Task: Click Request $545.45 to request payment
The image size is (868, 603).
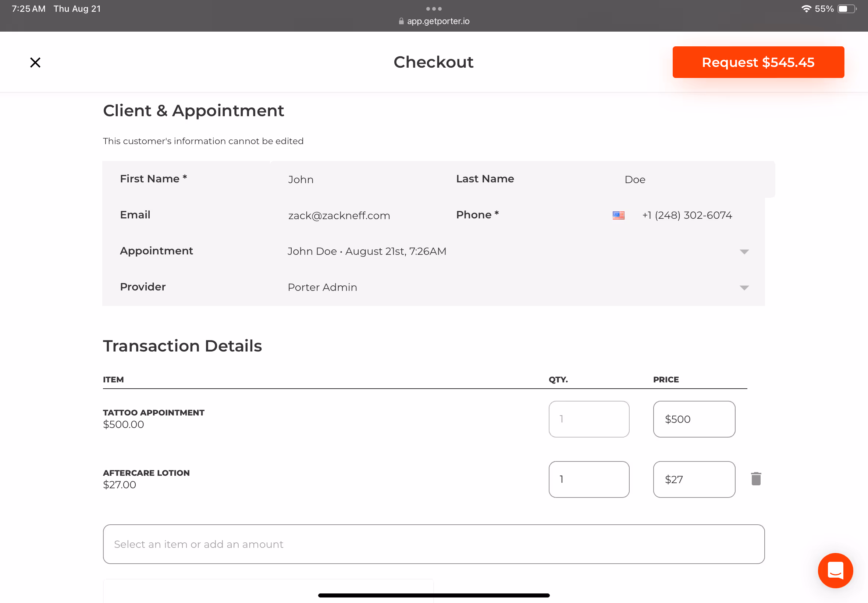Action: point(758,62)
